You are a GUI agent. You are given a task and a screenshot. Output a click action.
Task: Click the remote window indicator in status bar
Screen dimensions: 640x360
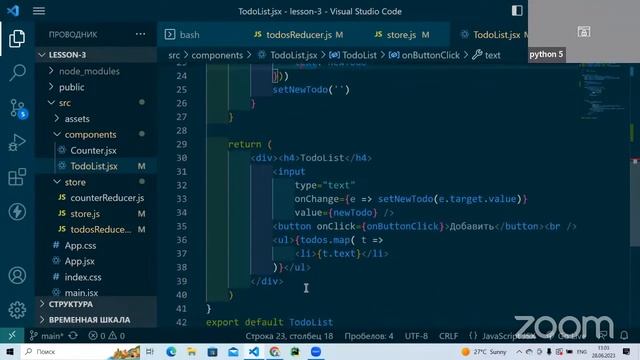[12, 336]
